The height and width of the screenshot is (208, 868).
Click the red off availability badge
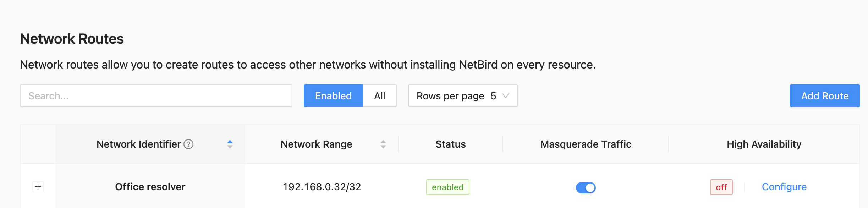(x=721, y=187)
